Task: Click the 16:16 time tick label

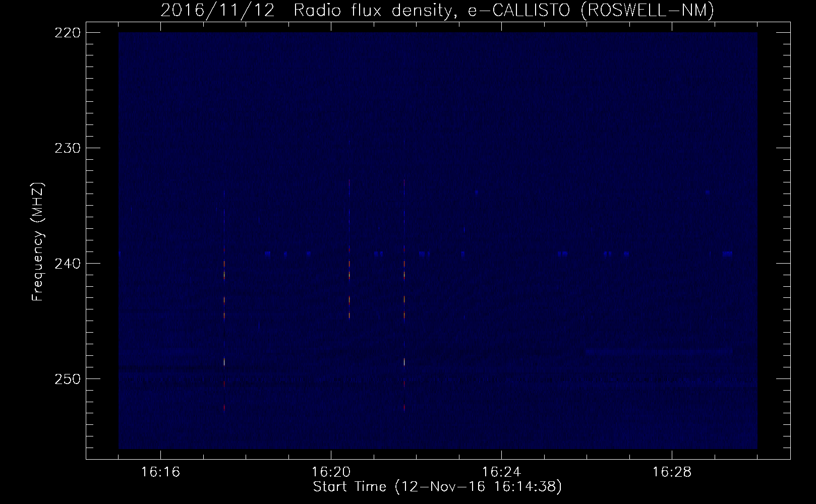Action: 160,472
